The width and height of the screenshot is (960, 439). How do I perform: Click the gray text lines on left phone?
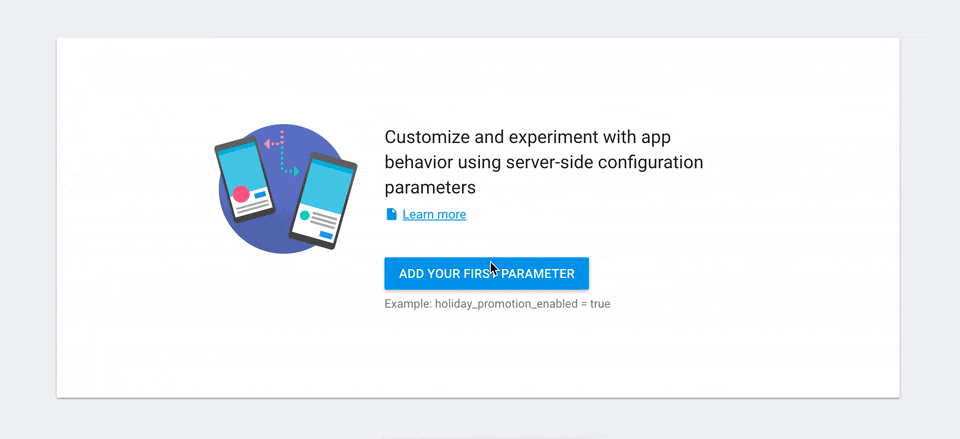(x=252, y=207)
